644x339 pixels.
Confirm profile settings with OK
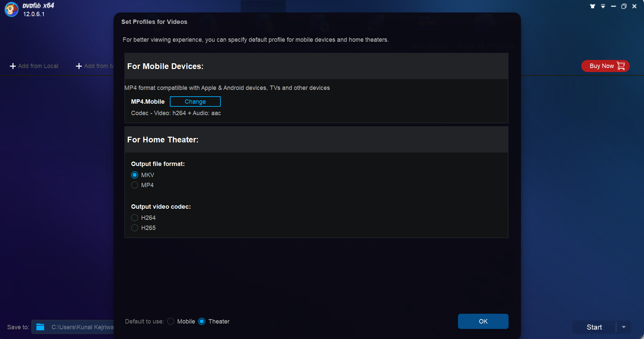click(483, 321)
